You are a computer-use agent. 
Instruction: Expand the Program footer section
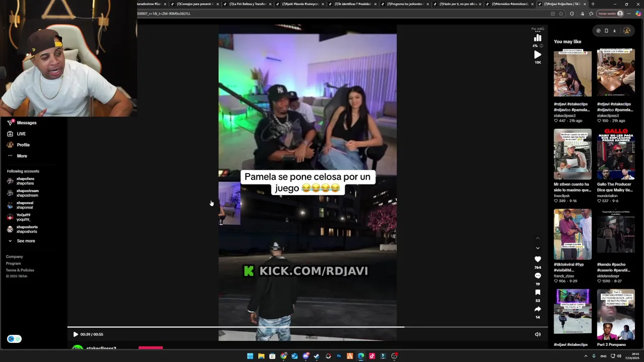point(14,263)
